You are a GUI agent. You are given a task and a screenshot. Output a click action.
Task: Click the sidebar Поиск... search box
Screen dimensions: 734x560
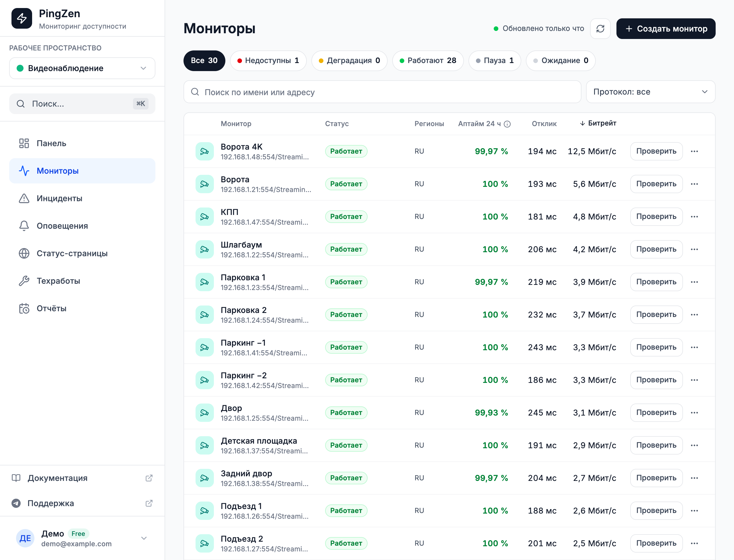pyautogui.click(x=82, y=104)
